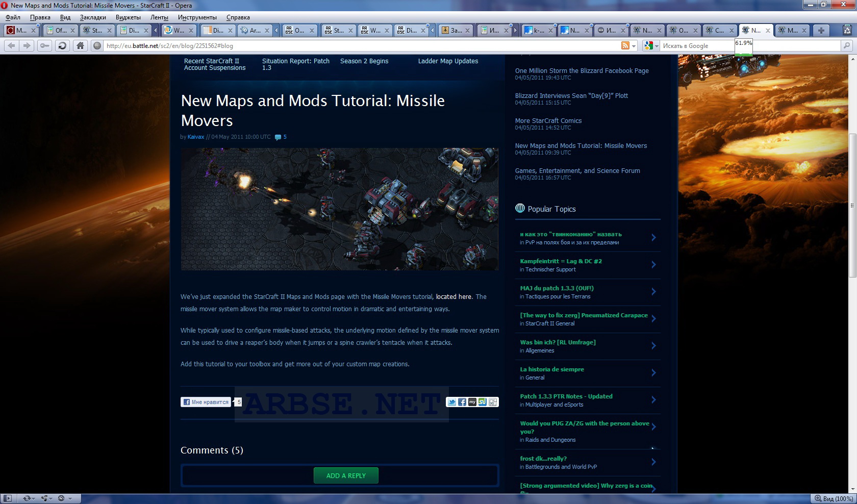857x504 pixels.
Task: Click the arrow next to frost dk...really? topic
Action: pyautogui.click(x=653, y=462)
